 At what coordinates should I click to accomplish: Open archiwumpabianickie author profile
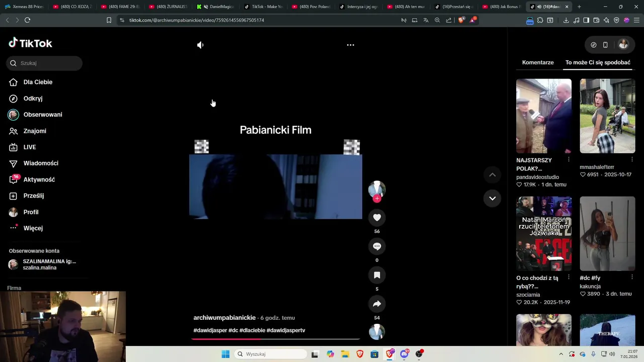[224, 318]
